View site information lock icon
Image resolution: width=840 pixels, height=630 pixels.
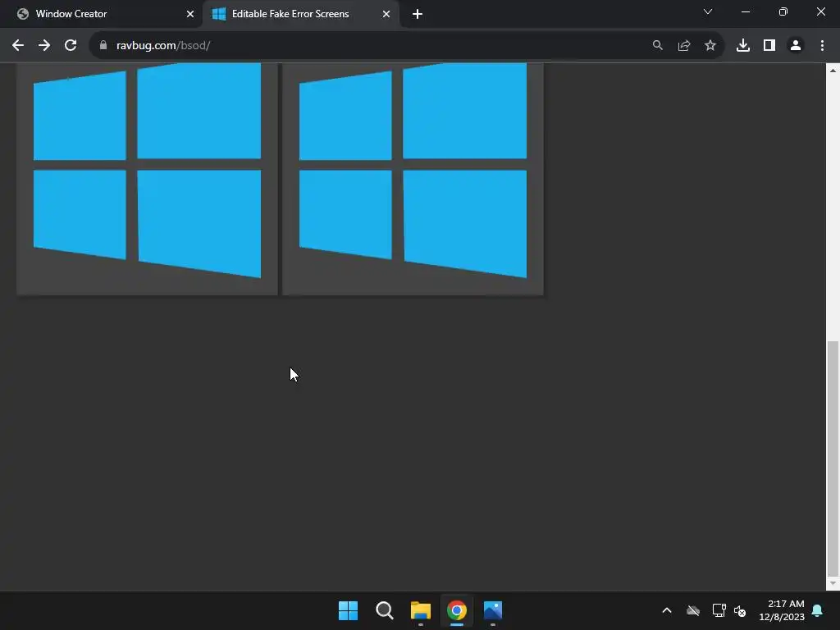tap(103, 46)
